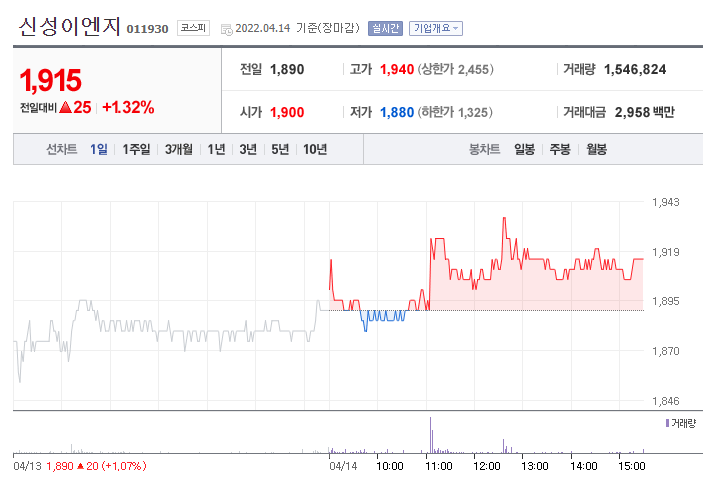Click the 04/14 date axis label
The width and height of the screenshot is (703, 479).
click(x=343, y=466)
